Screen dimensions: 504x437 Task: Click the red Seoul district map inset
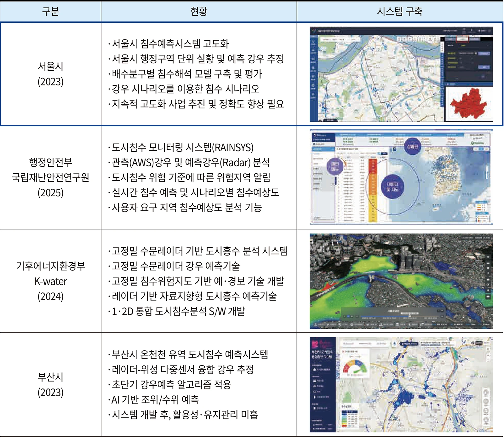(x=468, y=103)
